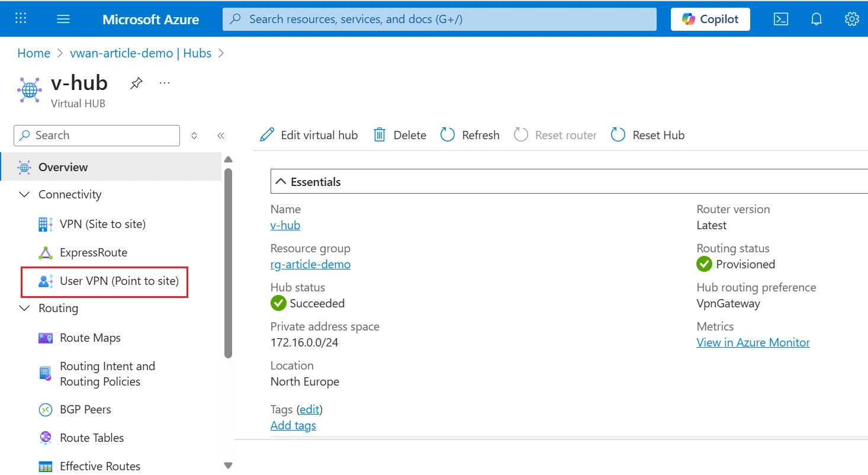Click the Refresh circular arrow icon
868x475 pixels.
click(x=448, y=135)
